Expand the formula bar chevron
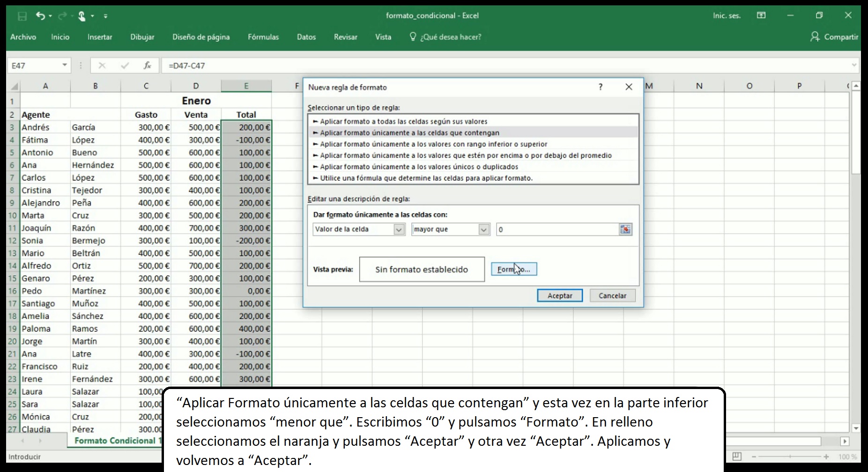Viewport: 868px width, 472px height. [x=854, y=65]
